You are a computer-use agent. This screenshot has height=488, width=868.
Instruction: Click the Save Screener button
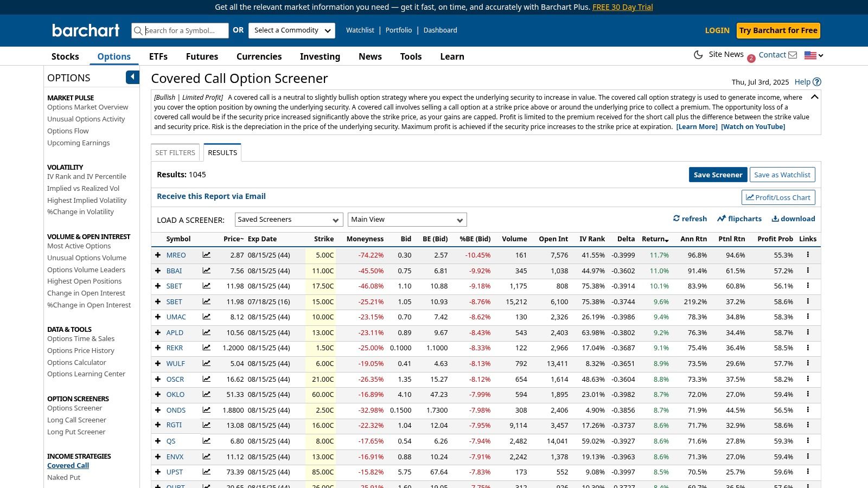click(x=718, y=175)
